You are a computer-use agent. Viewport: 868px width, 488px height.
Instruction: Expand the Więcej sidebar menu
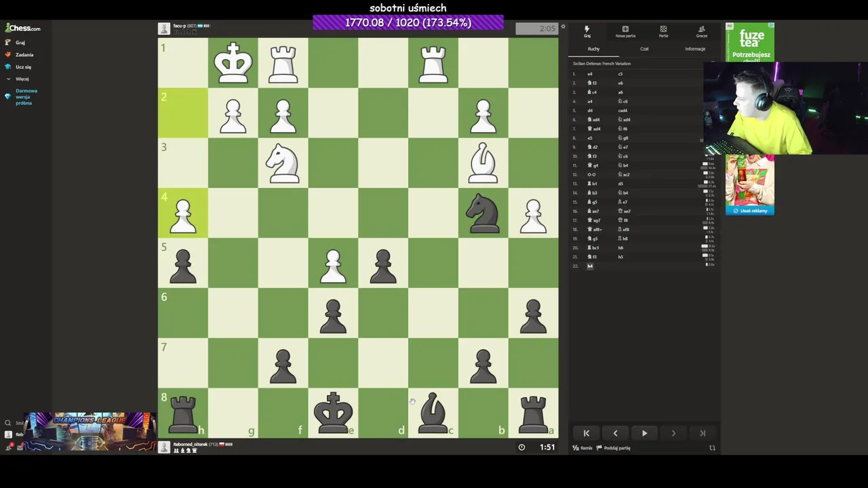[18, 79]
